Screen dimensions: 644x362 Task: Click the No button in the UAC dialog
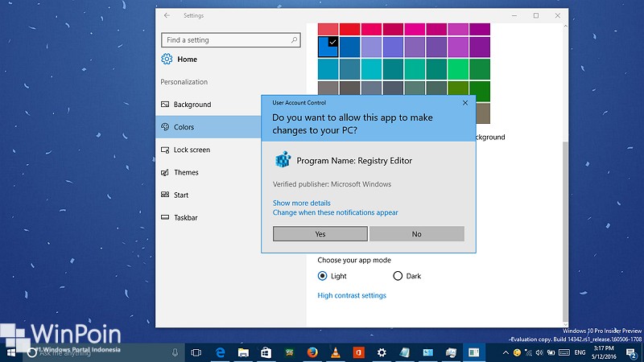pyautogui.click(x=416, y=234)
